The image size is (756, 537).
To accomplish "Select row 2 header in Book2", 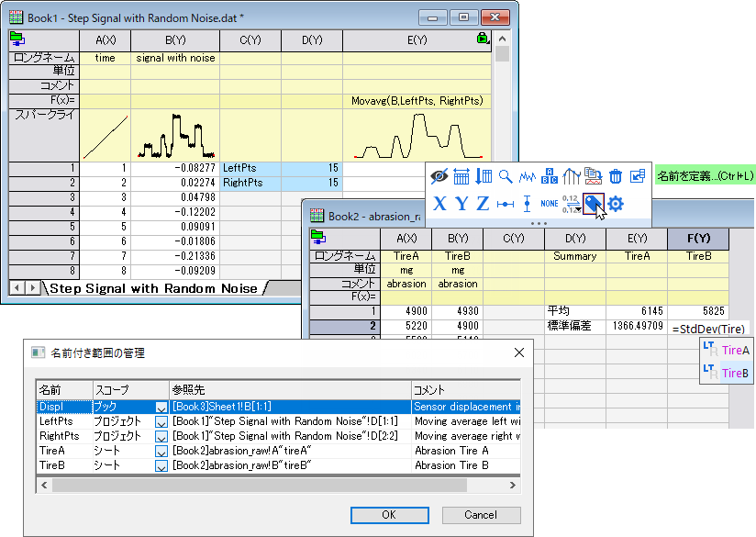I will [345, 326].
